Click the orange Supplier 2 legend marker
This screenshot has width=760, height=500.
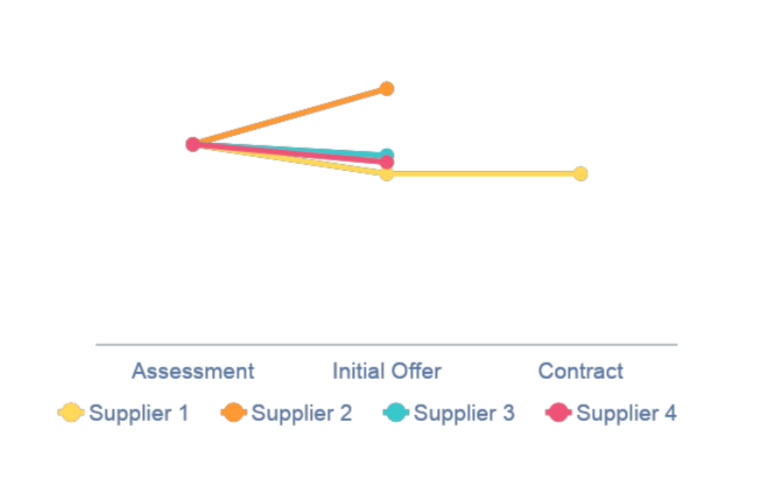tap(233, 412)
